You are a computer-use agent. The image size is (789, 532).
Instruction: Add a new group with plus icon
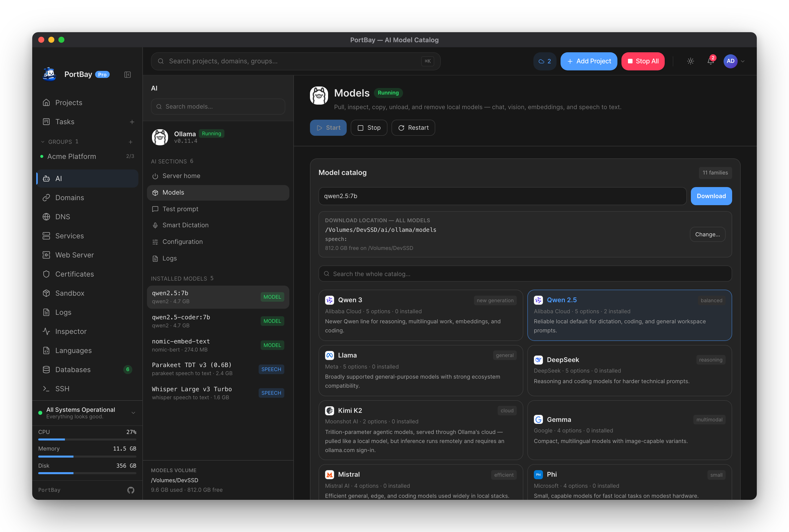pyautogui.click(x=131, y=142)
